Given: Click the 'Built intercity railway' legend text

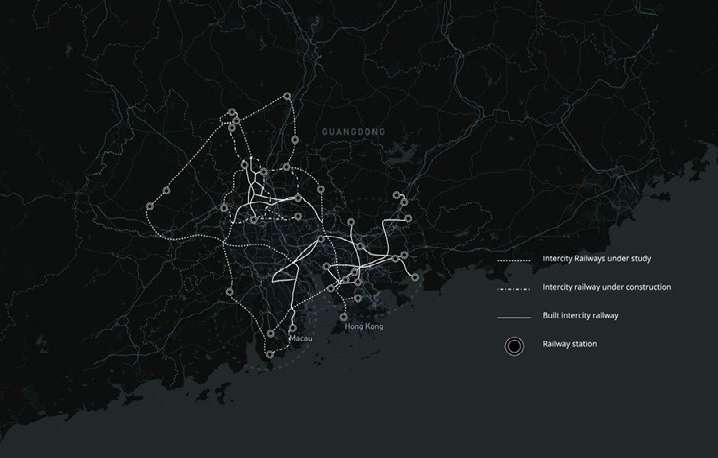Looking at the screenshot, I should coord(580,316).
